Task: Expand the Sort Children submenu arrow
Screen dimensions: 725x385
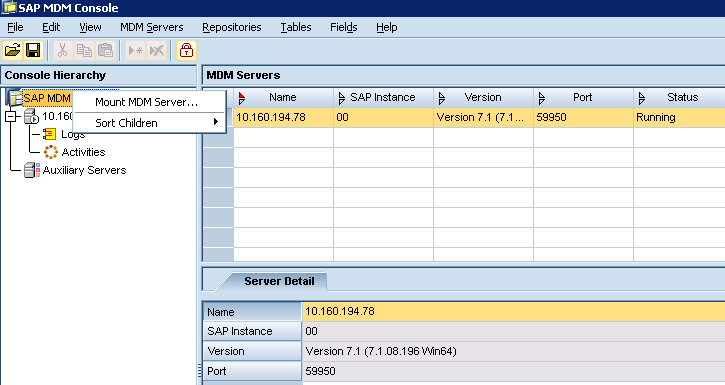Action: click(215, 122)
